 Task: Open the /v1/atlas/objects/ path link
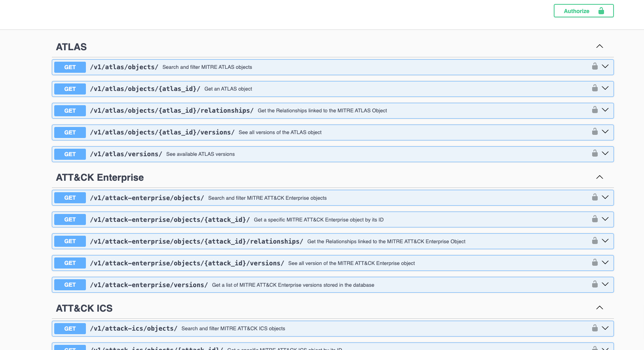(x=124, y=67)
